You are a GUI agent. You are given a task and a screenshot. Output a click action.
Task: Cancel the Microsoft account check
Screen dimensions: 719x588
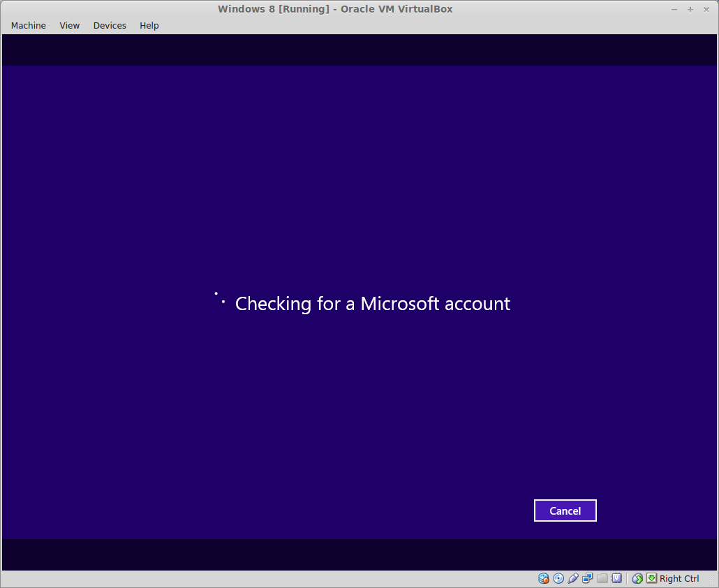pyautogui.click(x=565, y=510)
